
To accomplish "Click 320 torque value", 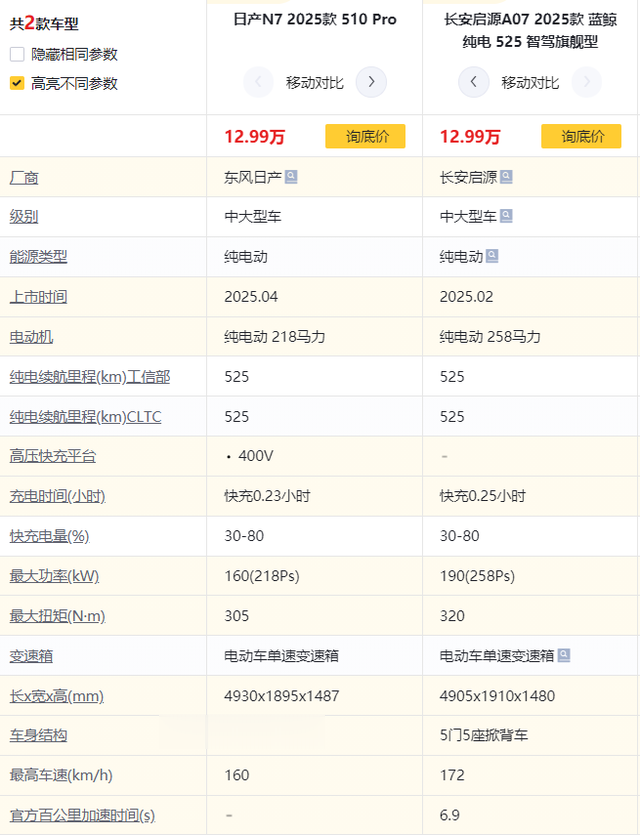I will tap(452, 616).
